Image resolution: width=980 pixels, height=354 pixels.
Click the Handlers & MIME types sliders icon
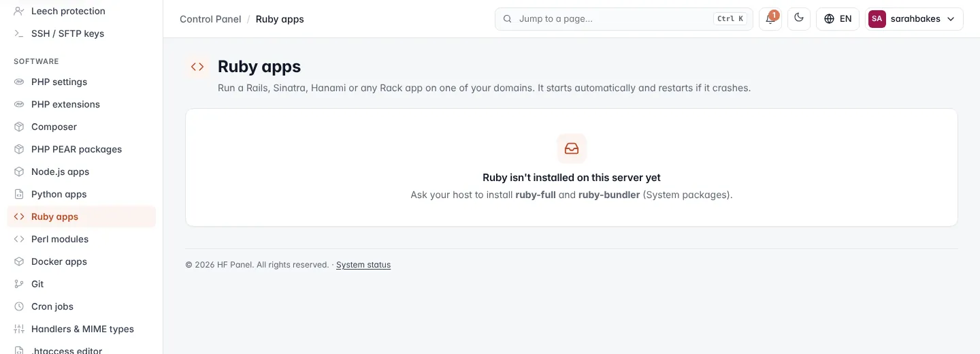pyautogui.click(x=19, y=329)
